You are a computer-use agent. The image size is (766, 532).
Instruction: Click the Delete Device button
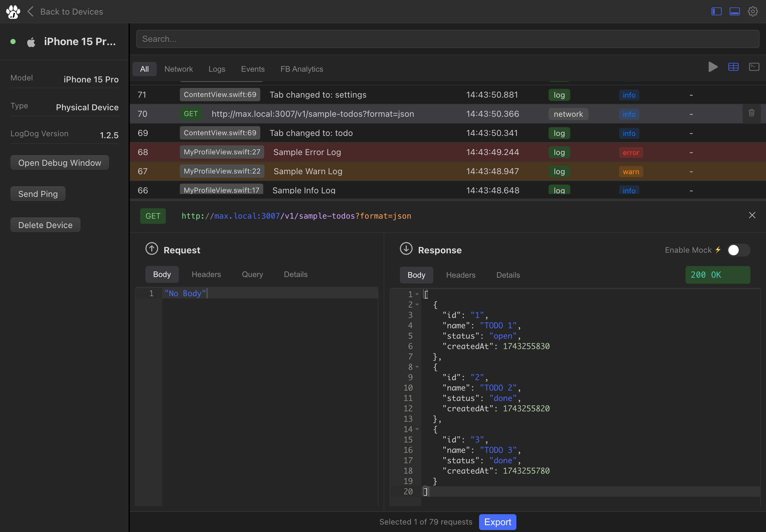pyautogui.click(x=45, y=225)
